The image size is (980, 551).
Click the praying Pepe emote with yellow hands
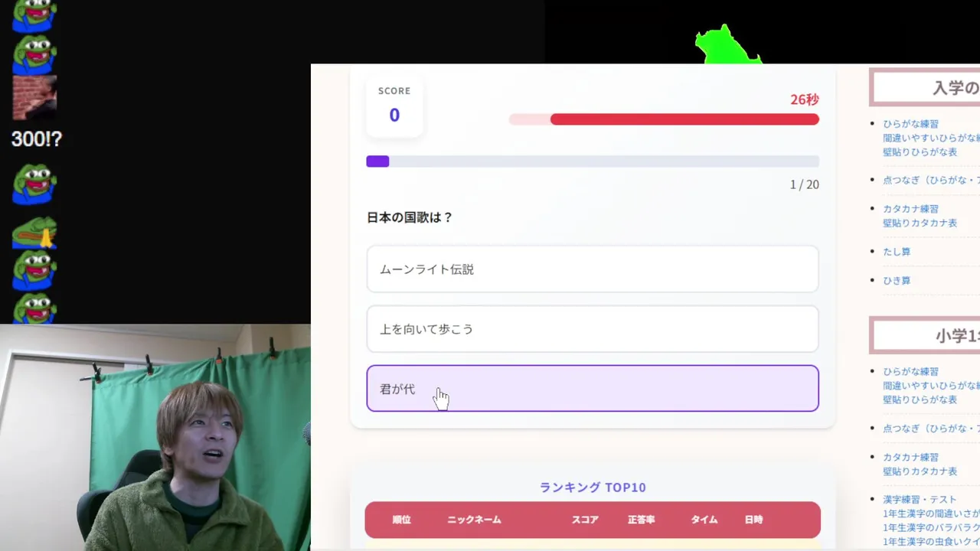click(x=34, y=233)
